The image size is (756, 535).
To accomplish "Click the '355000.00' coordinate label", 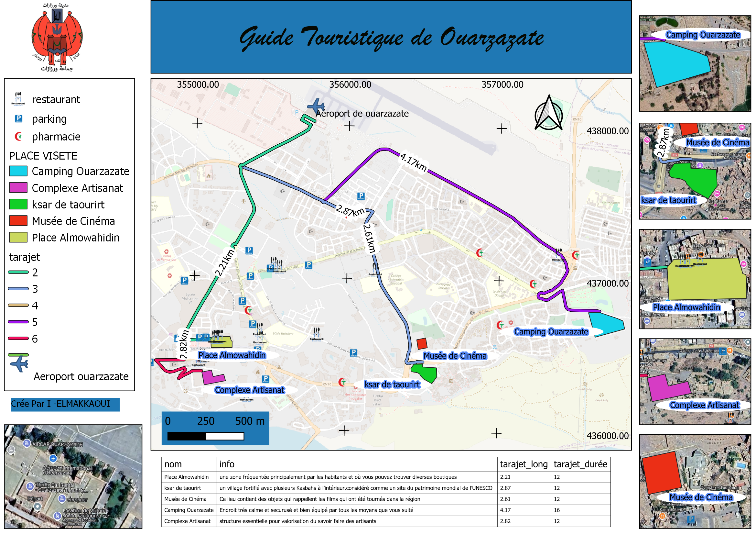I will coord(198,85).
